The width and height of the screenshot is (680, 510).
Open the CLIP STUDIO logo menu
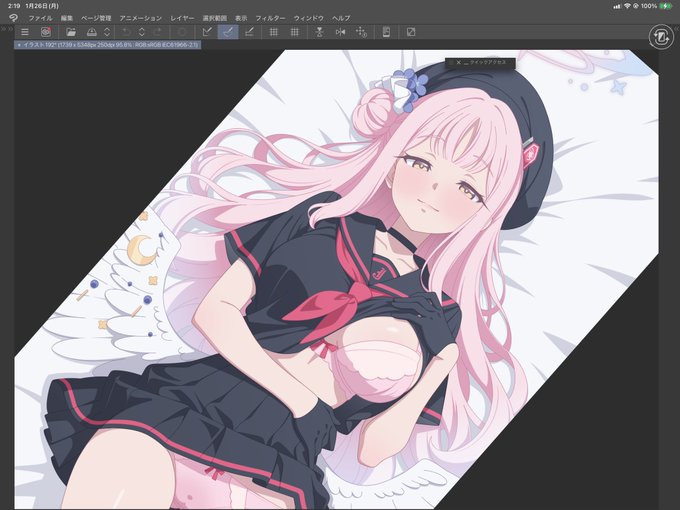click(x=13, y=18)
